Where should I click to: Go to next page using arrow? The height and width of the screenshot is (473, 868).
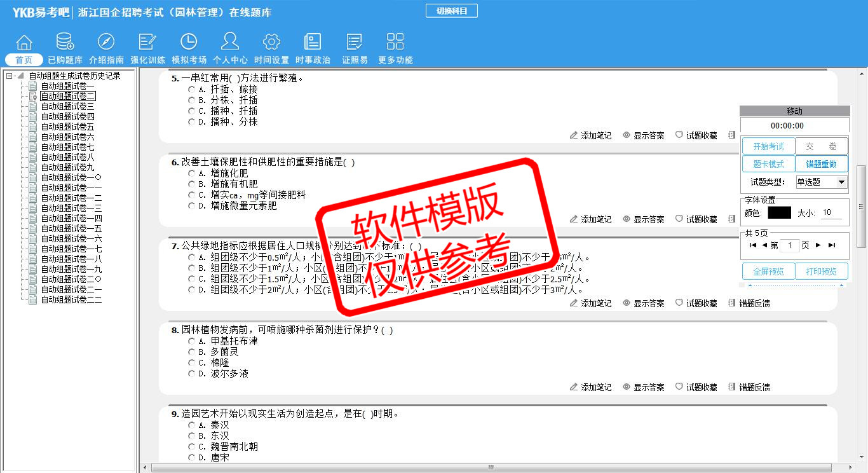[818, 245]
